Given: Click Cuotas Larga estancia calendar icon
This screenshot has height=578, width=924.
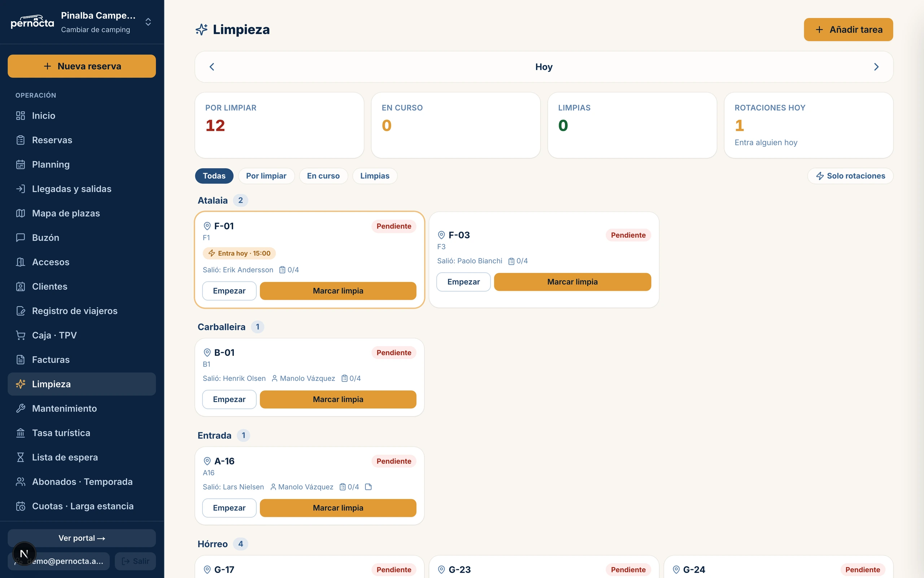Looking at the screenshot, I should pyautogui.click(x=21, y=506).
